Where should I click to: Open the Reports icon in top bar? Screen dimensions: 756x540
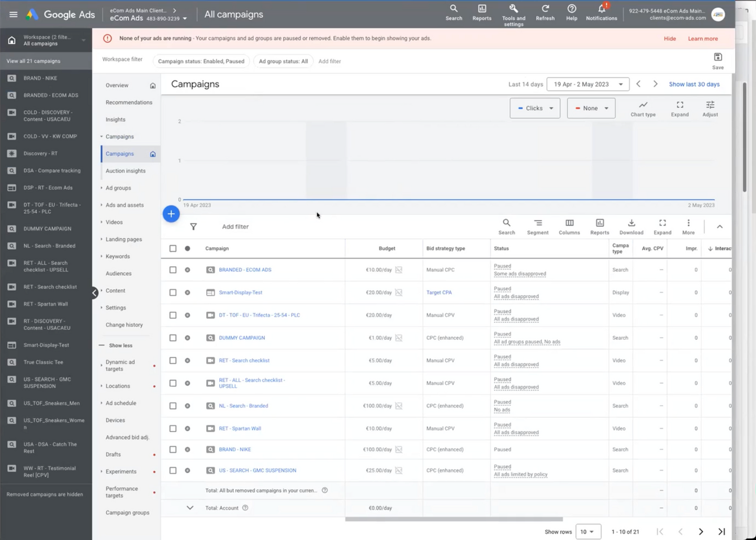point(481,14)
